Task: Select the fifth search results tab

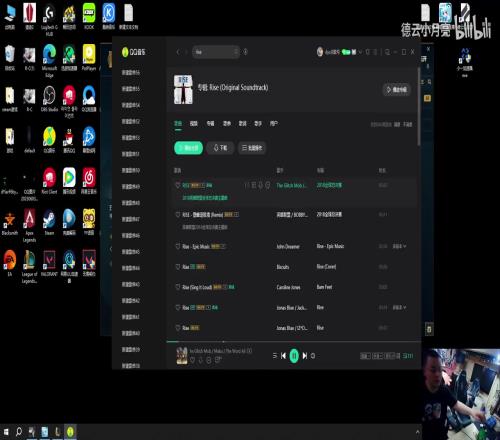Action: (x=243, y=124)
